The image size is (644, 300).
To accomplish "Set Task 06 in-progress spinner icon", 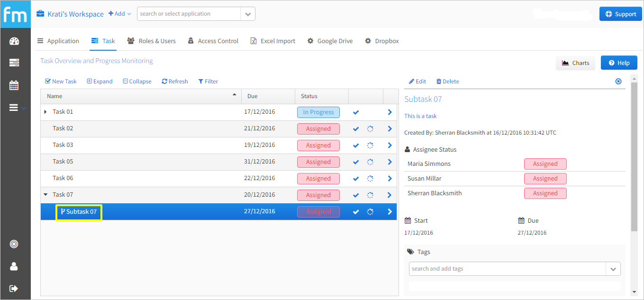I will (x=370, y=179).
